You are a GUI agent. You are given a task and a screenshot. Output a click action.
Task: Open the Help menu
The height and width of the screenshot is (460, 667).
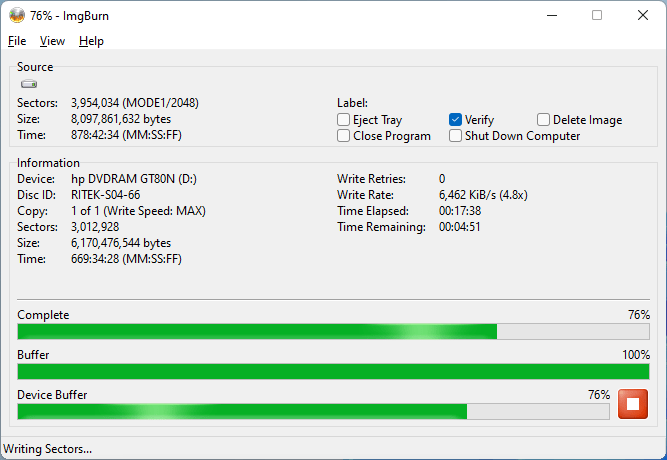[91, 41]
